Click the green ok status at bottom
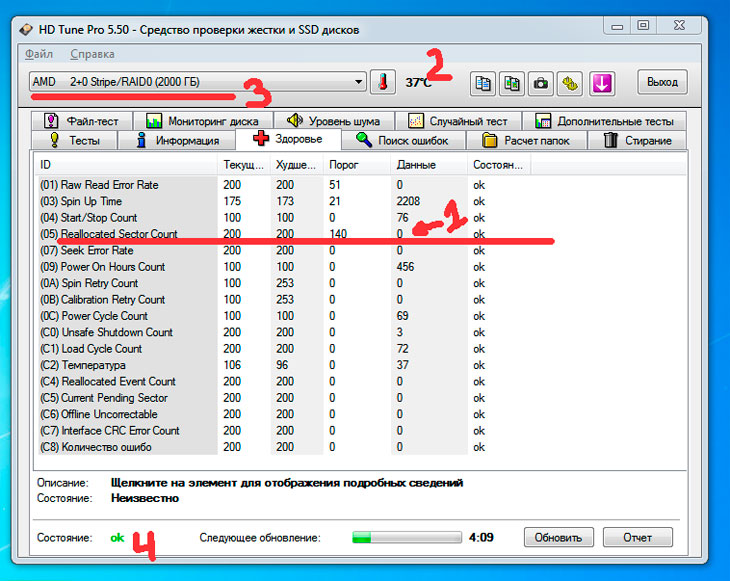 [x=117, y=538]
